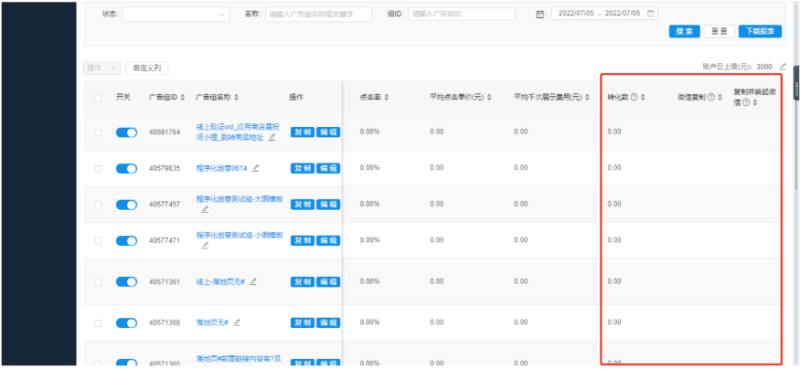Click 编辑 for ad group 40571361
800x369 pixels.
click(x=328, y=282)
